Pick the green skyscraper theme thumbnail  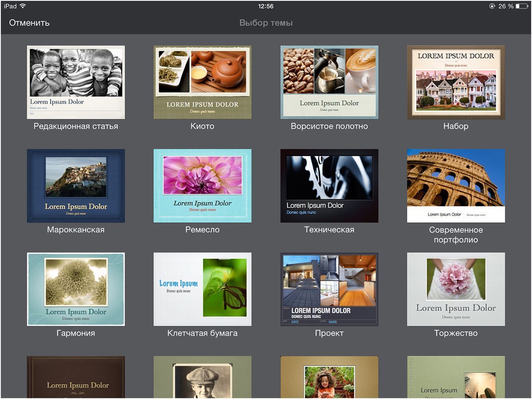pyautogui.click(x=456, y=377)
